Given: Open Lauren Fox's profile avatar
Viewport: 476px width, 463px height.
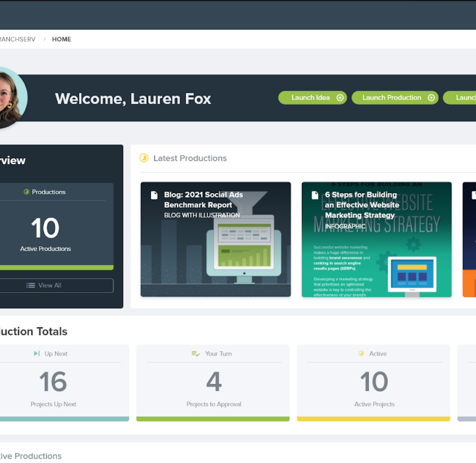Looking at the screenshot, I should tap(10, 98).
